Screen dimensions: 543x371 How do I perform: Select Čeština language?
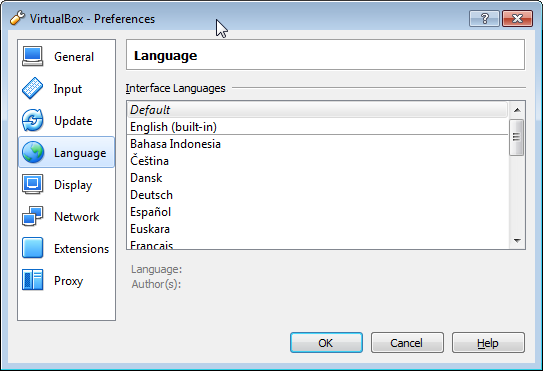pyautogui.click(x=318, y=161)
